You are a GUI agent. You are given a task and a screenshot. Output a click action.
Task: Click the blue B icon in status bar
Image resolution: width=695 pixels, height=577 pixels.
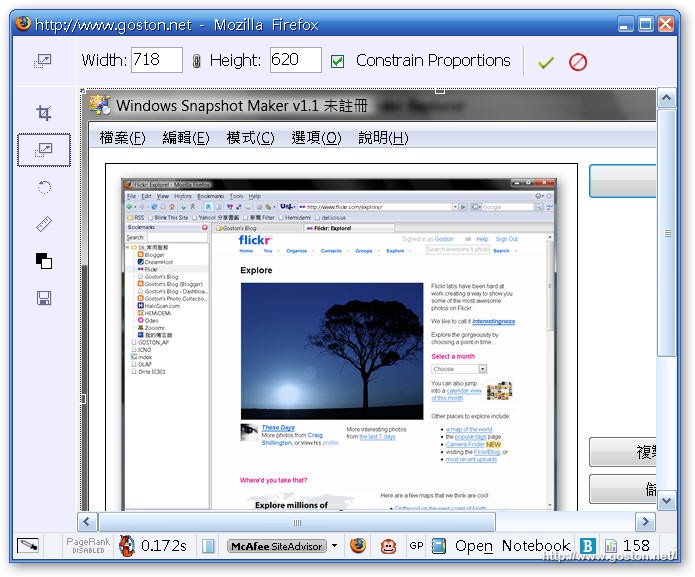[x=587, y=546]
